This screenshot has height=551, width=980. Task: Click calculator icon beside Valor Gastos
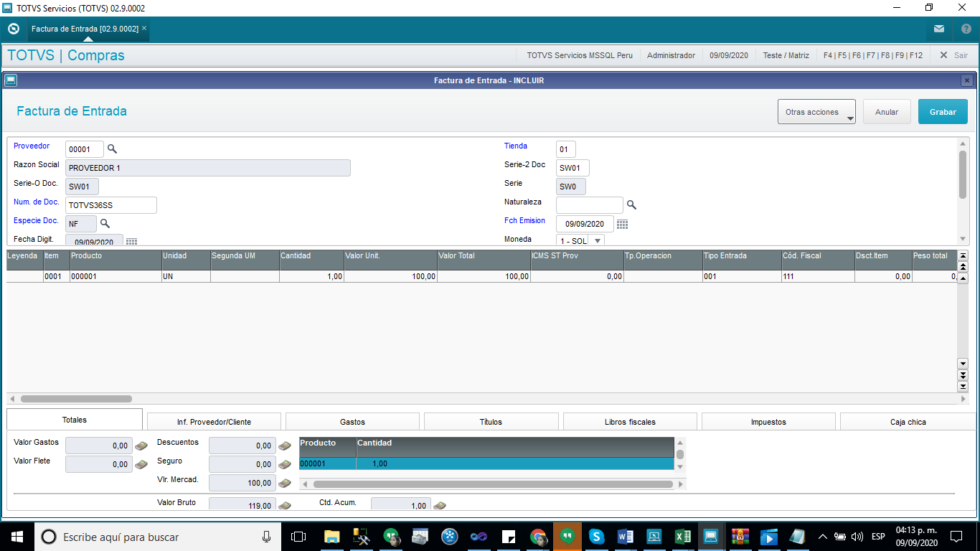click(x=141, y=446)
